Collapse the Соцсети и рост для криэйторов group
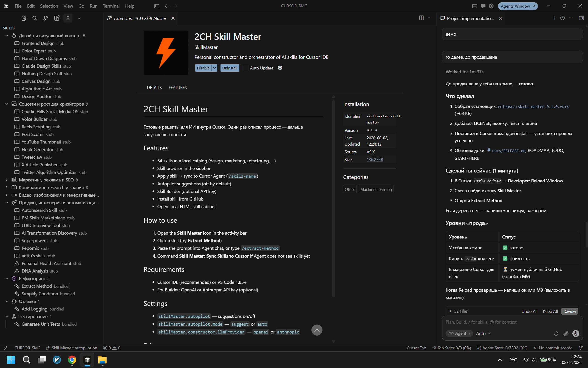This screenshot has width=588, height=368. point(7,104)
